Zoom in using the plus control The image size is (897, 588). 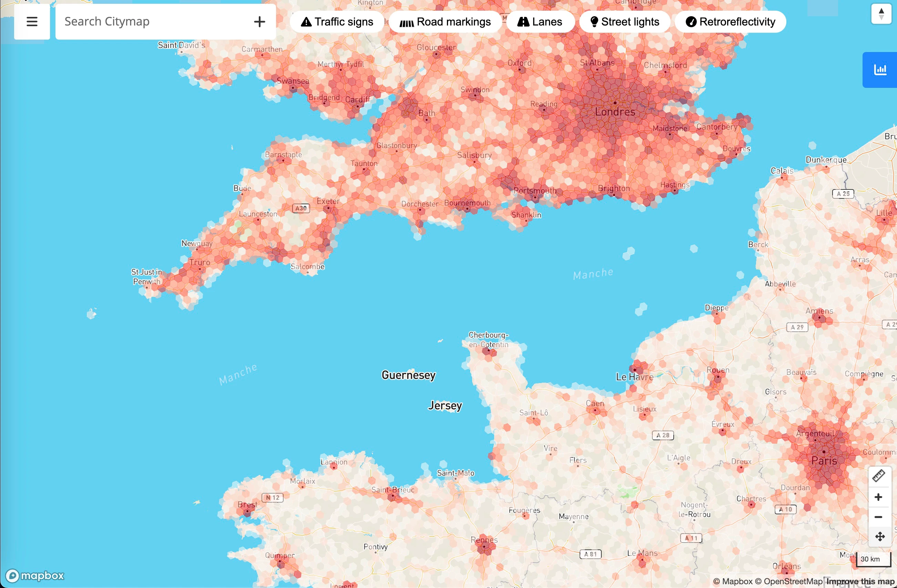[880, 497]
